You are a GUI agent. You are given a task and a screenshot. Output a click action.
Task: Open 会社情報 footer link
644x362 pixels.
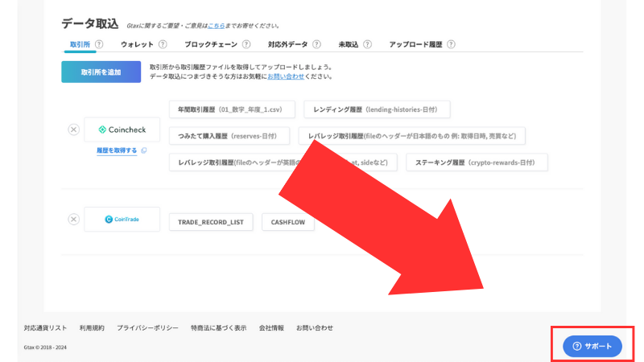pyautogui.click(x=271, y=328)
